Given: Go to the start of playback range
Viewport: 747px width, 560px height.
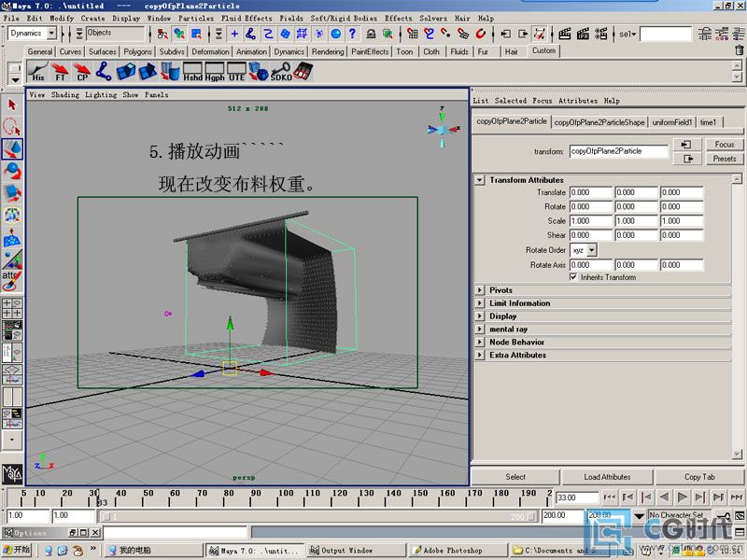Looking at the screenshot, I should coord(610,497).
